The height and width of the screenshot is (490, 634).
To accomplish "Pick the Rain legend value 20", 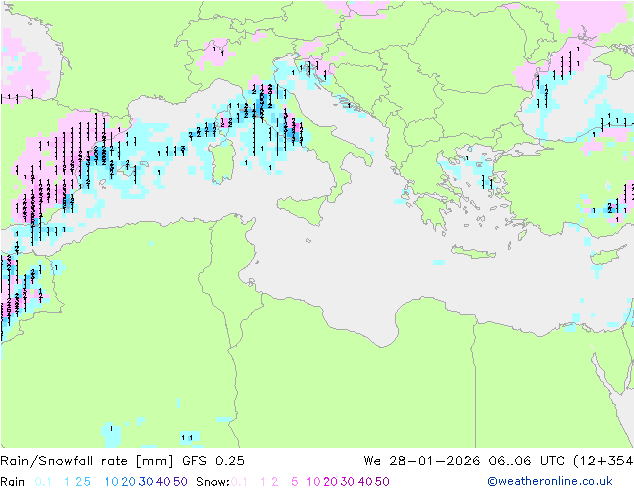I will coord(129,482).
